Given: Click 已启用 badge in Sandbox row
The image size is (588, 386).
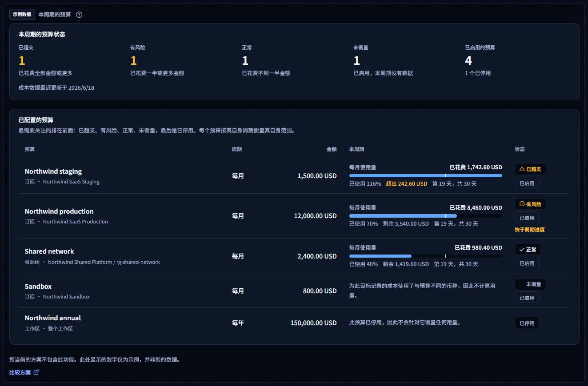Looking at the screenshot, I should coord(527,298).
